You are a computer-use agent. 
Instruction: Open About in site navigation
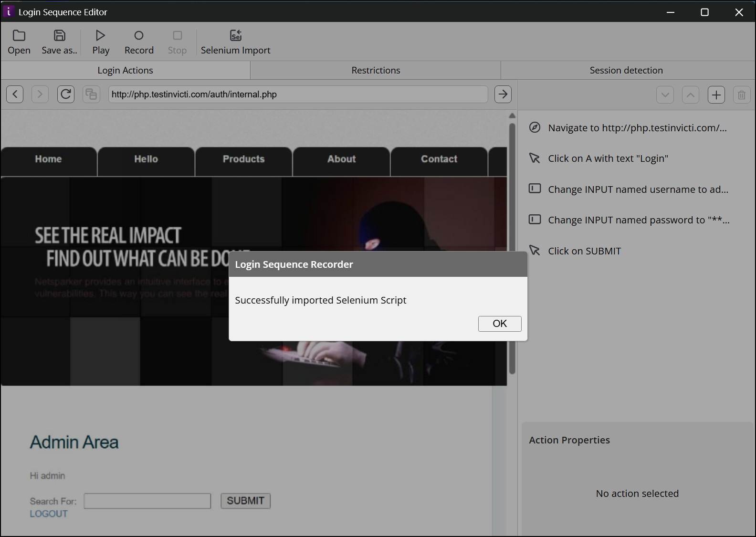(341, 159)
